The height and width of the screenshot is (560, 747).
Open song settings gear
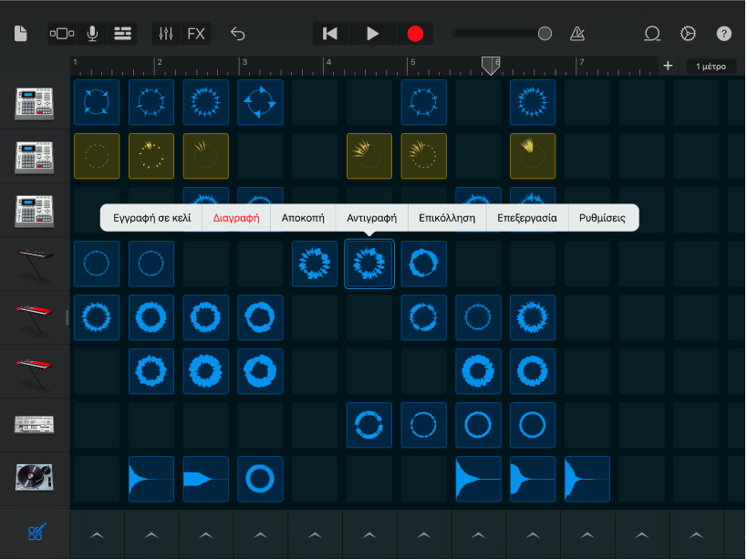coord(688,34)
